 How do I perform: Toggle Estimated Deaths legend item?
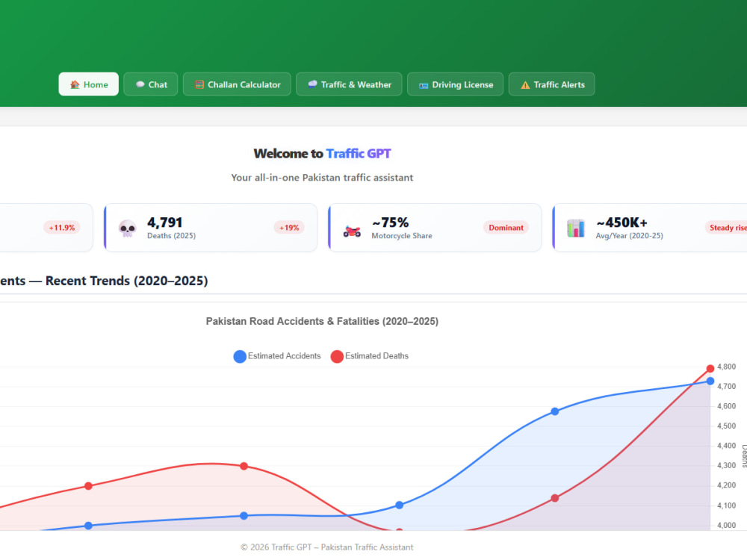370,356
